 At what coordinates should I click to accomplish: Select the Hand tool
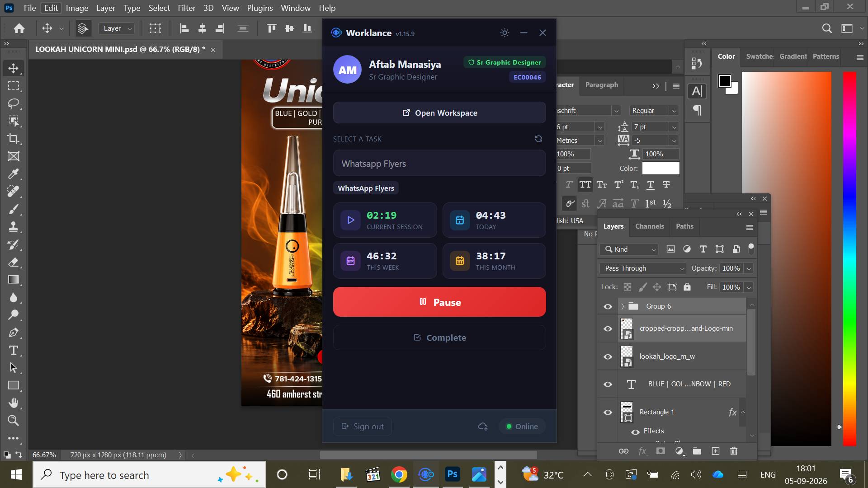point(14,403)
